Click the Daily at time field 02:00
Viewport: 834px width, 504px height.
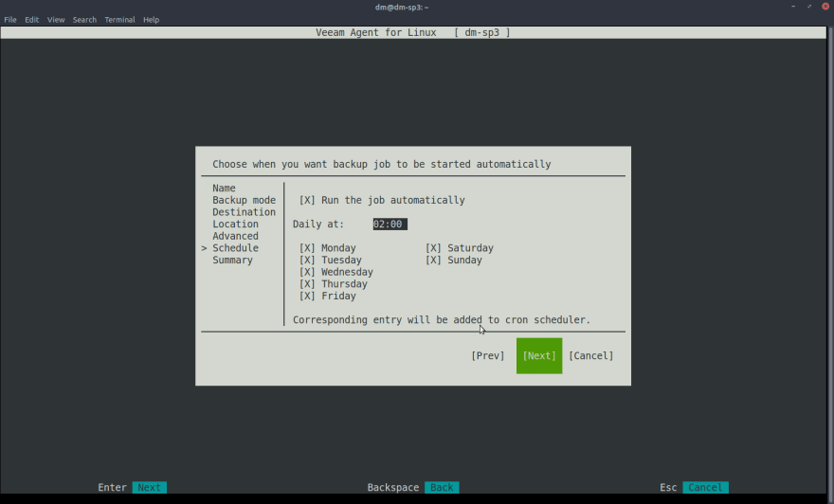(390, 225)
